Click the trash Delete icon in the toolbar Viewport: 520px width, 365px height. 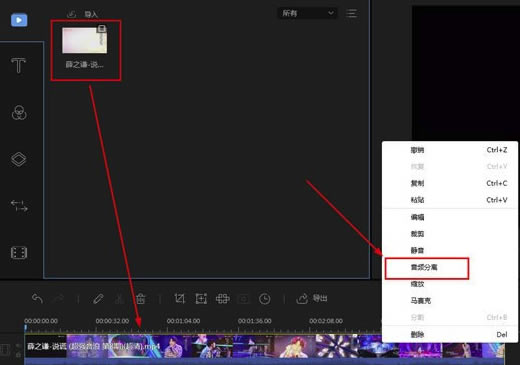[x=141, y=299]
